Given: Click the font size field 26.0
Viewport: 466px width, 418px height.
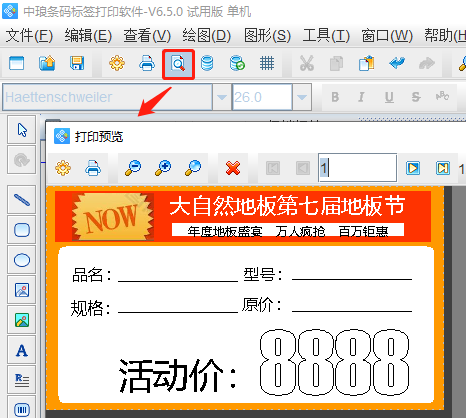Looking at the screenshot, I should pos(262,97).
